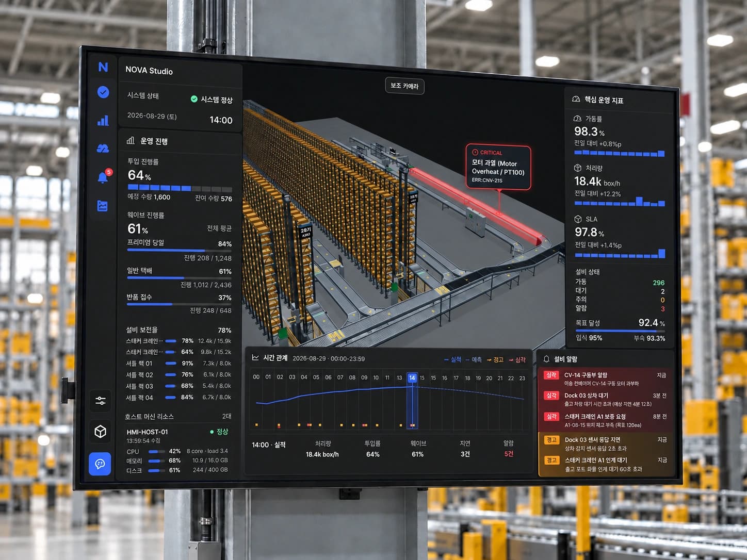The image size is (747, 560).
Task: Open the Dock 03 상차 대기 alert
Action: point(606,400)
